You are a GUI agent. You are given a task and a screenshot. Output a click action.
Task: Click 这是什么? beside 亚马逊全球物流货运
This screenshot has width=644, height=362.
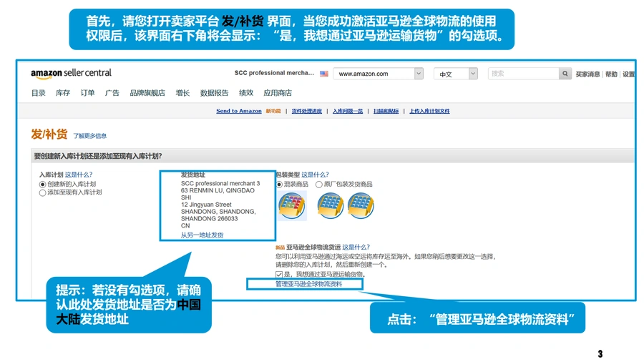[356, 247]
